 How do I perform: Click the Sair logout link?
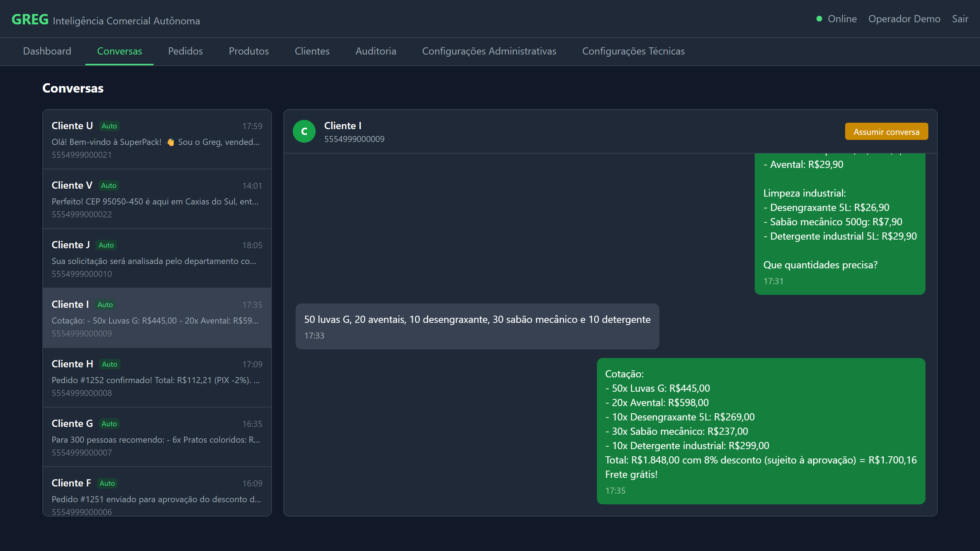960,19
